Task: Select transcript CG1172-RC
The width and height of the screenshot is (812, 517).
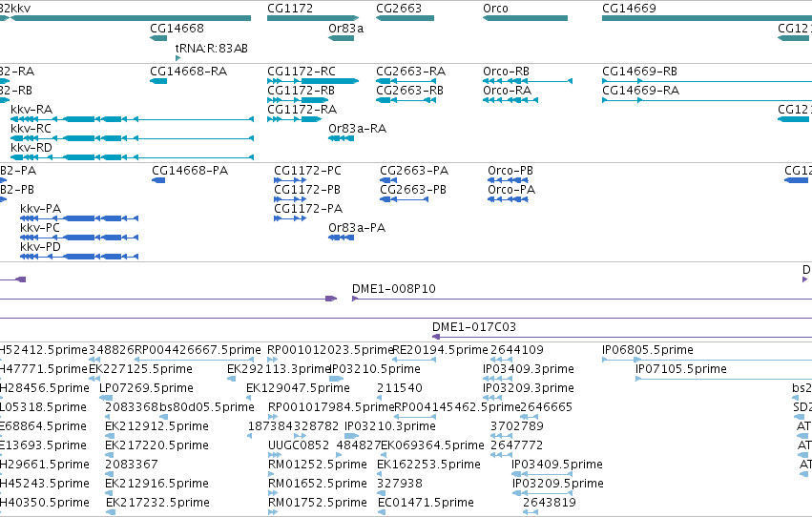Action: pos(302,72)
